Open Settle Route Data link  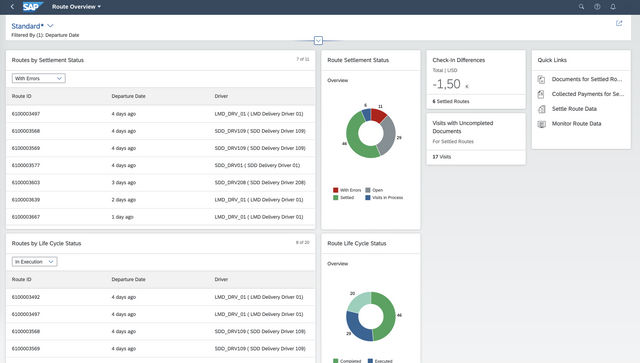pyautogui.click(x=574, y=109)
